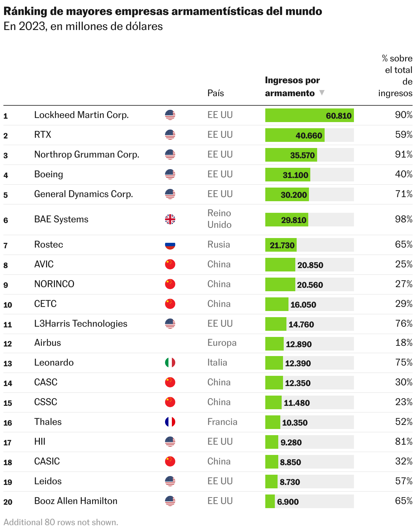Click the Chinese flag next to CASIC
Viewport: 416px width, 532px height.
170,461
